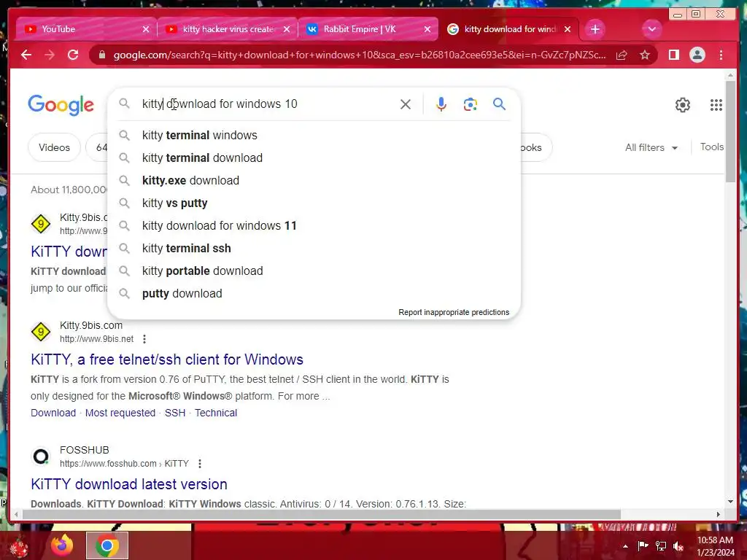Open the Download sitelink

pyautogui.click(x=53, y=413)
